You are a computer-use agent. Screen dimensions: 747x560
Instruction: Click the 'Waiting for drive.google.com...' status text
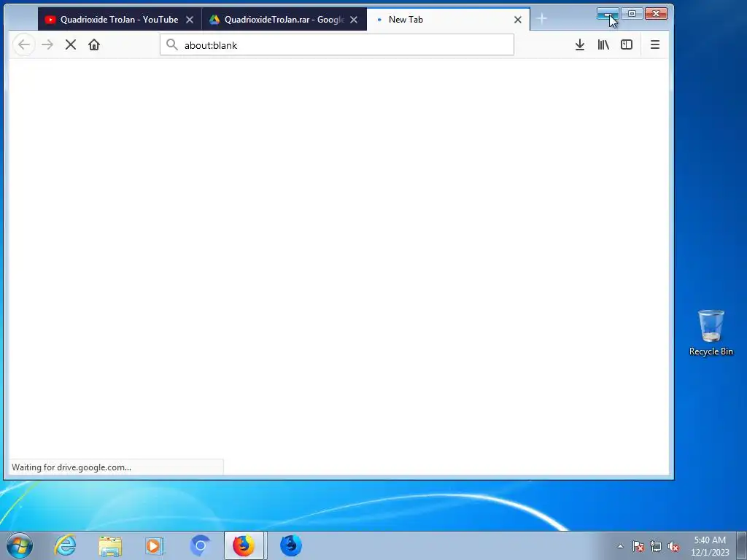point(71,467)
